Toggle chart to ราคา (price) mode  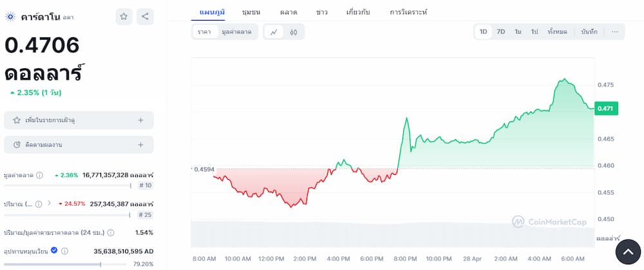204,32
